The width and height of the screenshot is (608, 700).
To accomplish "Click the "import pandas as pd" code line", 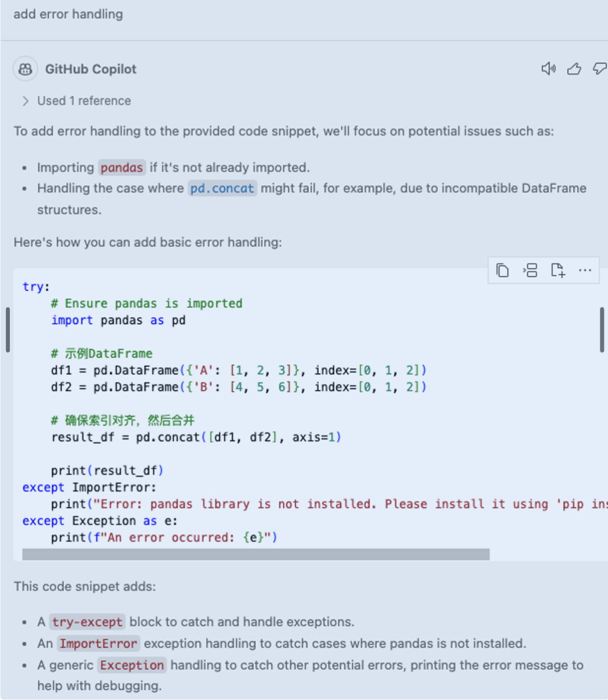I will tap(118, 321).
